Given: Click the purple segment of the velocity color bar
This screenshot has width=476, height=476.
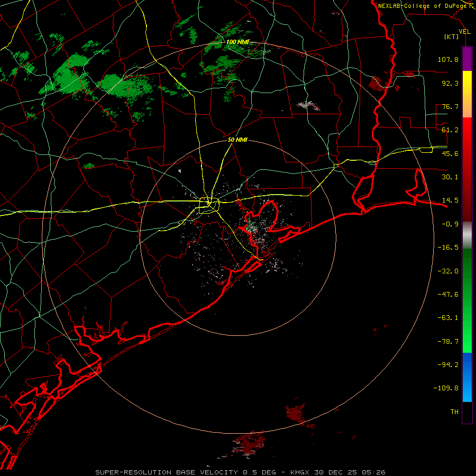Looking at the screenshot, I should [467, 59].
